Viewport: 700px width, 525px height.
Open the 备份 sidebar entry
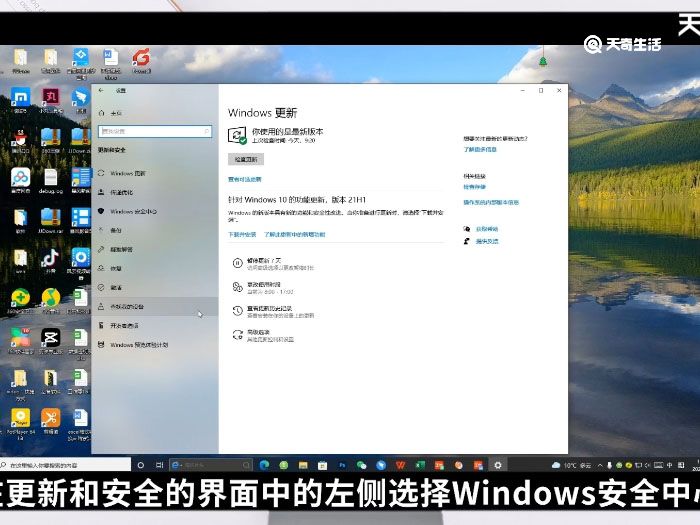155,230
